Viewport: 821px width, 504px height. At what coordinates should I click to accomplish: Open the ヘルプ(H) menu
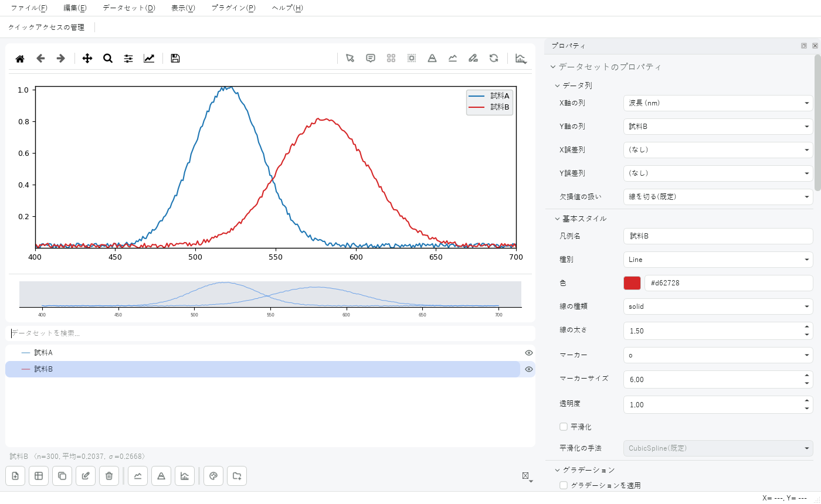pos(287,8)
